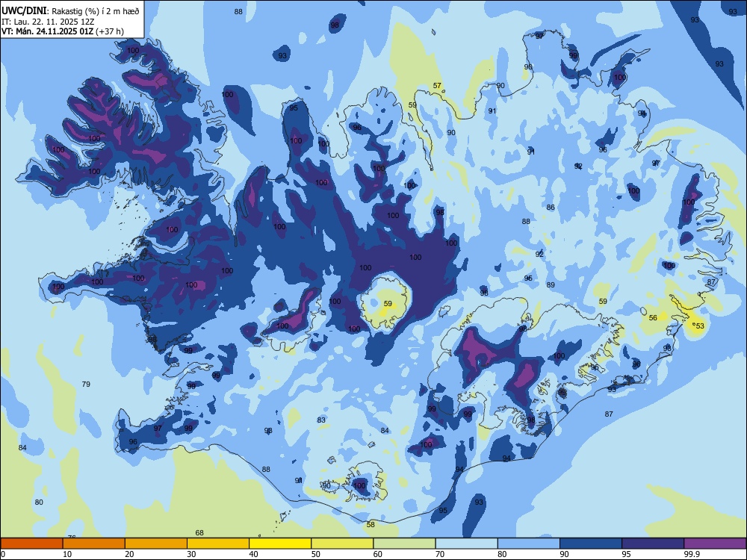Click the indigo 95–99.9 legend swatch

653,544
